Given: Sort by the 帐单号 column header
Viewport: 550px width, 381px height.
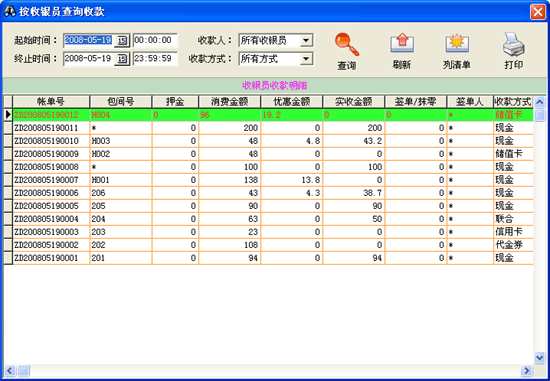Looking at the screenshot, I should pyautogui.click(x=51, y=102).
